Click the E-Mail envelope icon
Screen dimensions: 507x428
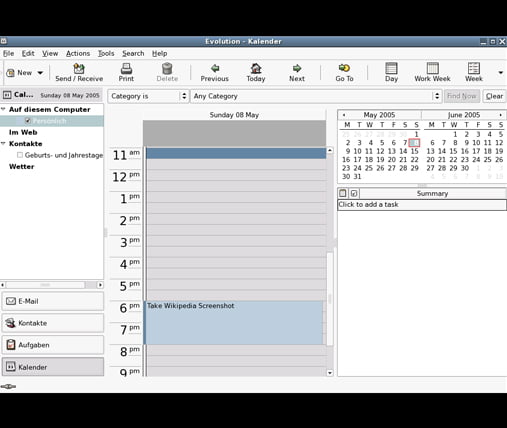11,301
